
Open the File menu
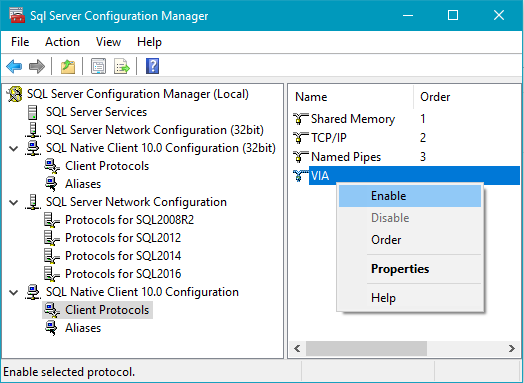tap(20, 42)
